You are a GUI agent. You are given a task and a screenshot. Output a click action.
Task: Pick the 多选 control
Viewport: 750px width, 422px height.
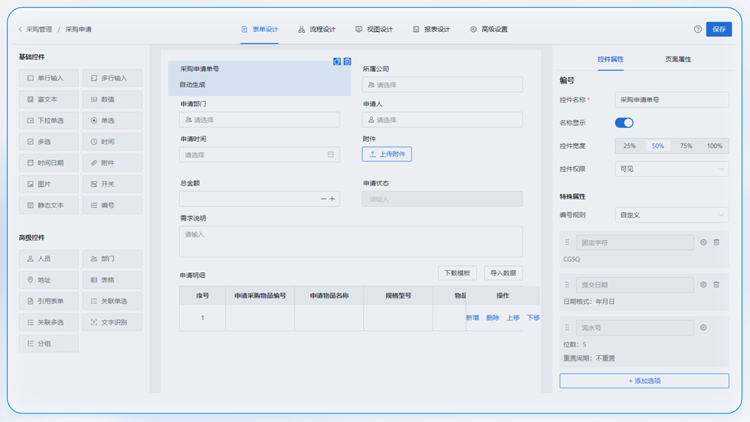tap(49, 142)
